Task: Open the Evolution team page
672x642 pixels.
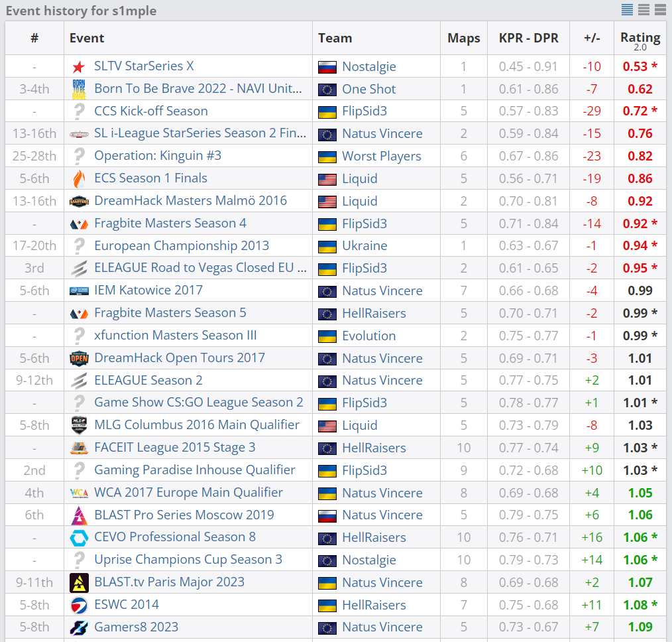Action: click(369, 336)
